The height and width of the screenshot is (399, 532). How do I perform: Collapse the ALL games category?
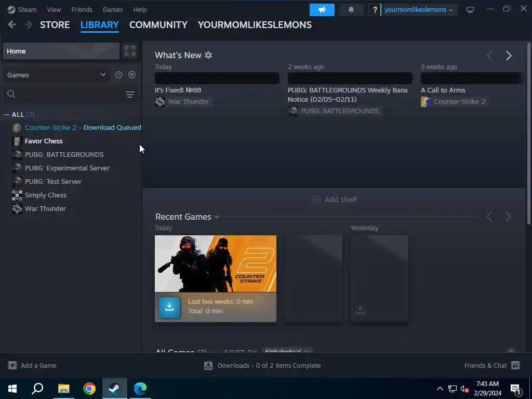(x=7, y=115)
